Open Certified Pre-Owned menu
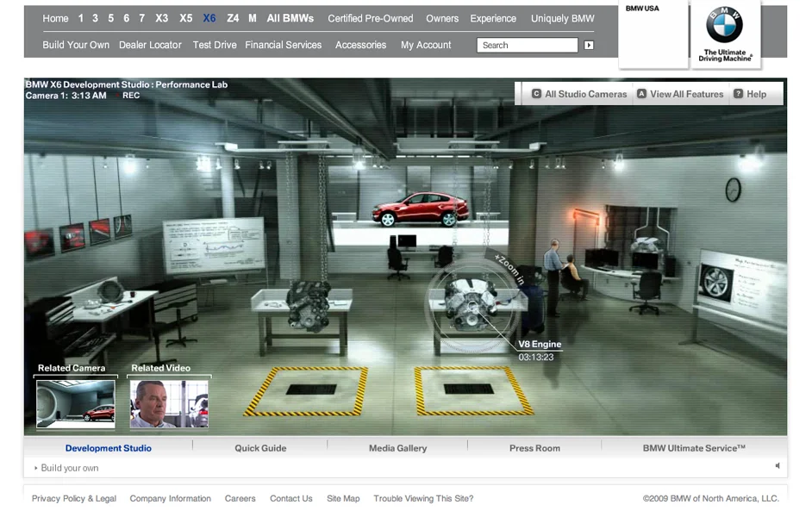The height and width of the screenshot is (517, 812). click(371, 19)
